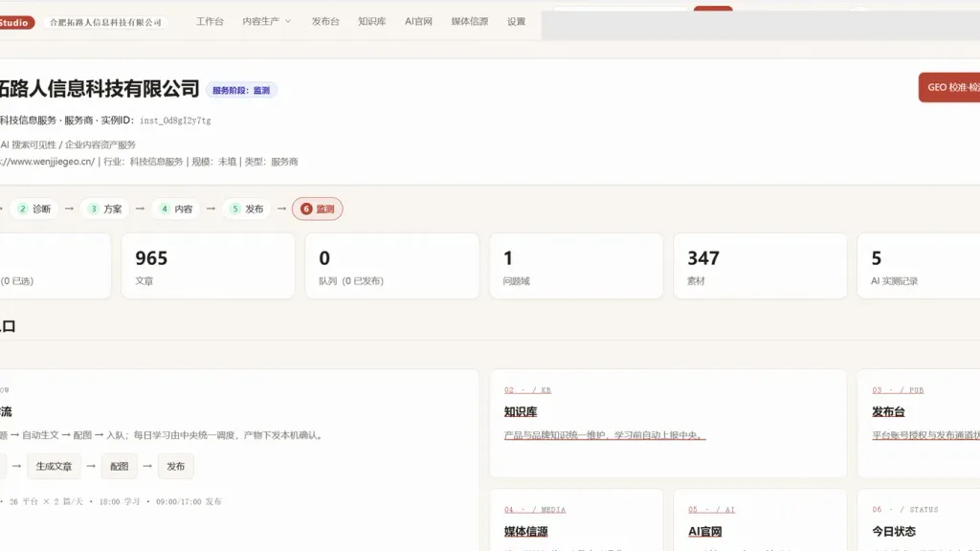Open the 发布台 card title link
Screen dimensions: 980x551
tap(888, 411)
